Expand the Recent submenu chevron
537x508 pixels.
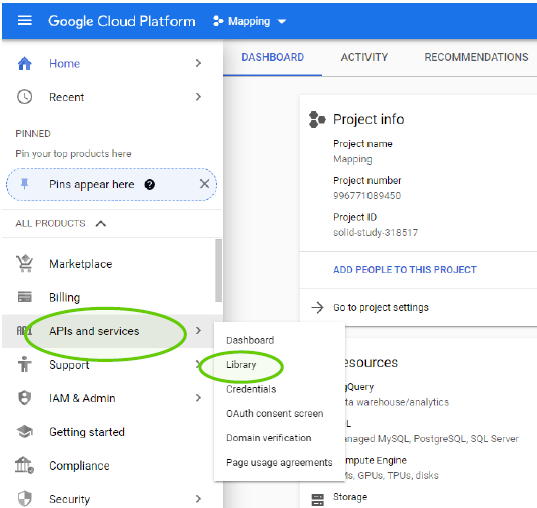pos(198,97)
